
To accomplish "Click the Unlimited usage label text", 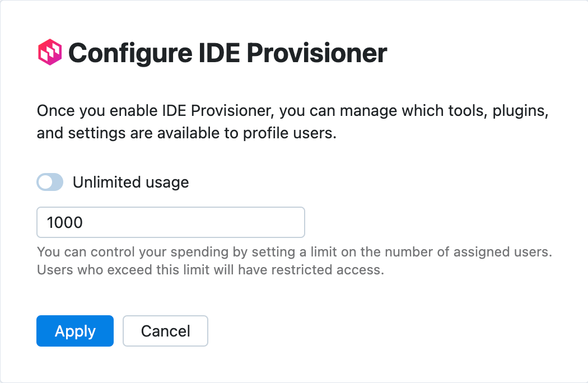I will pos(131,182).
